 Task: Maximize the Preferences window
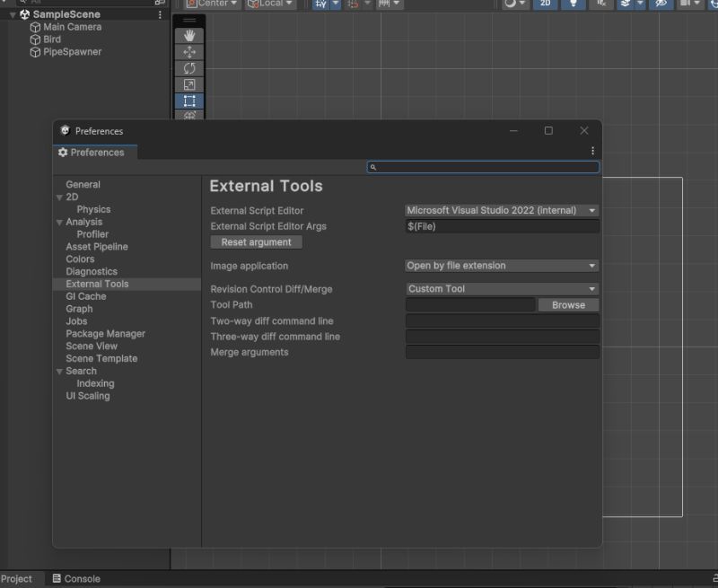coord(548,130)
